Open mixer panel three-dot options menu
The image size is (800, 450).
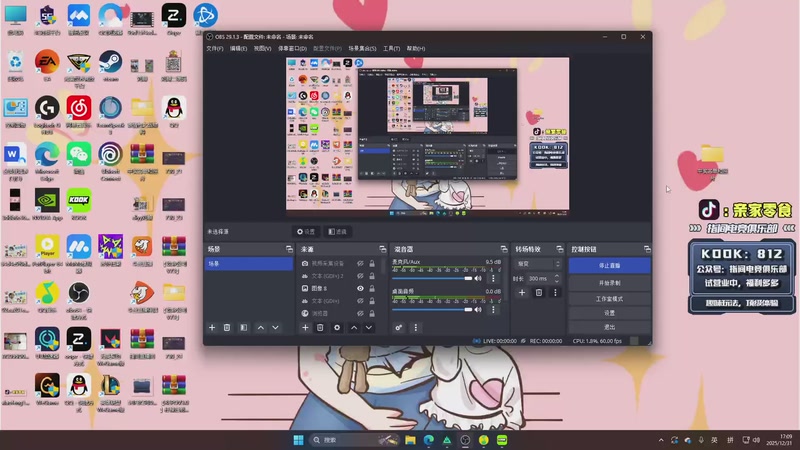point(415,328)
